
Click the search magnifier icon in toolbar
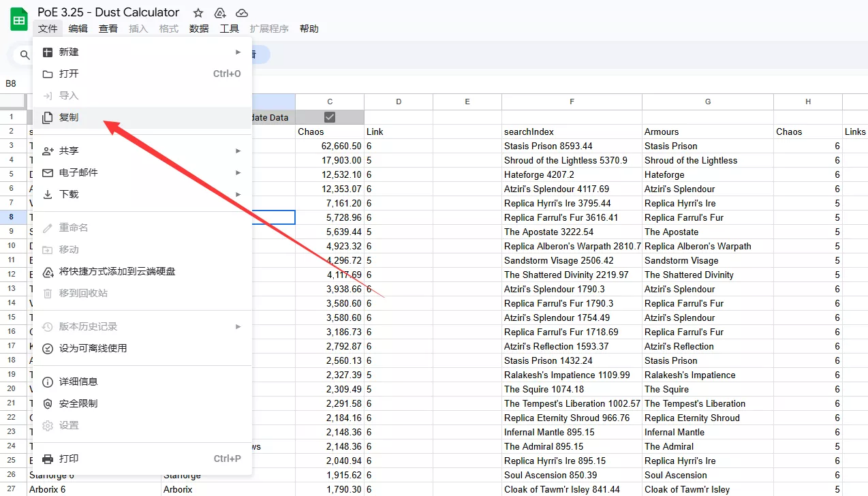pyautogui.click(x=25, y=55)
